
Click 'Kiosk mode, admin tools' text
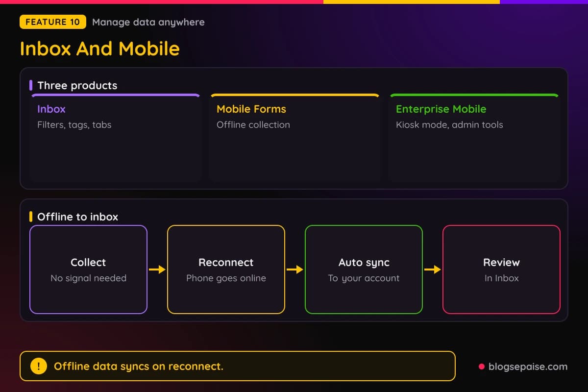[449, 125]
